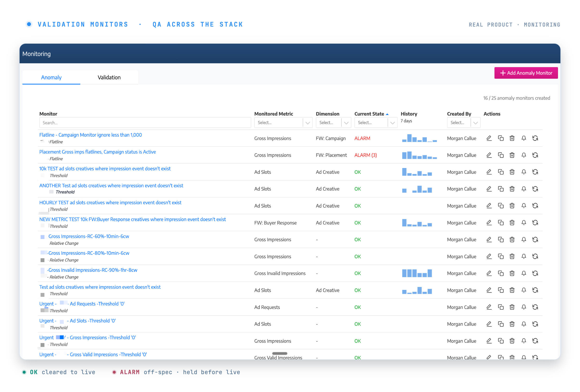Image resolution: width=580 pixels, height=392 pixels.
Task: Delete the ANOTHER Test ad slots monitor
Action: (512, 189)
